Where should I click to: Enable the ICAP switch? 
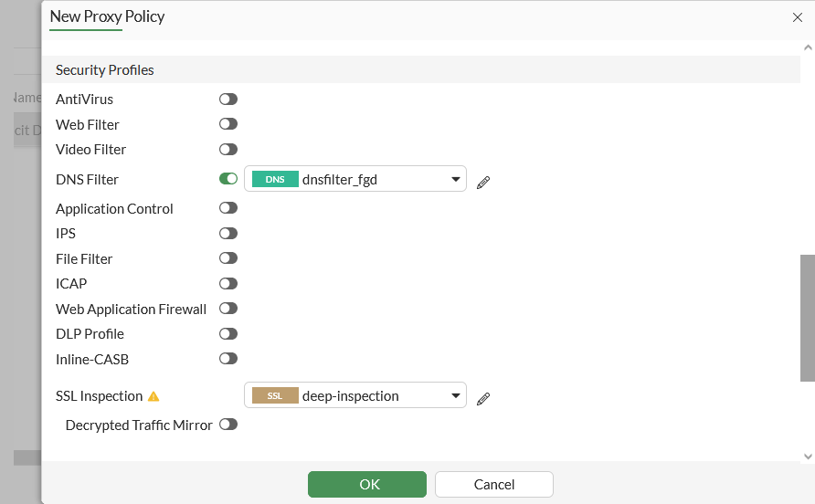[x=228, y=284]
